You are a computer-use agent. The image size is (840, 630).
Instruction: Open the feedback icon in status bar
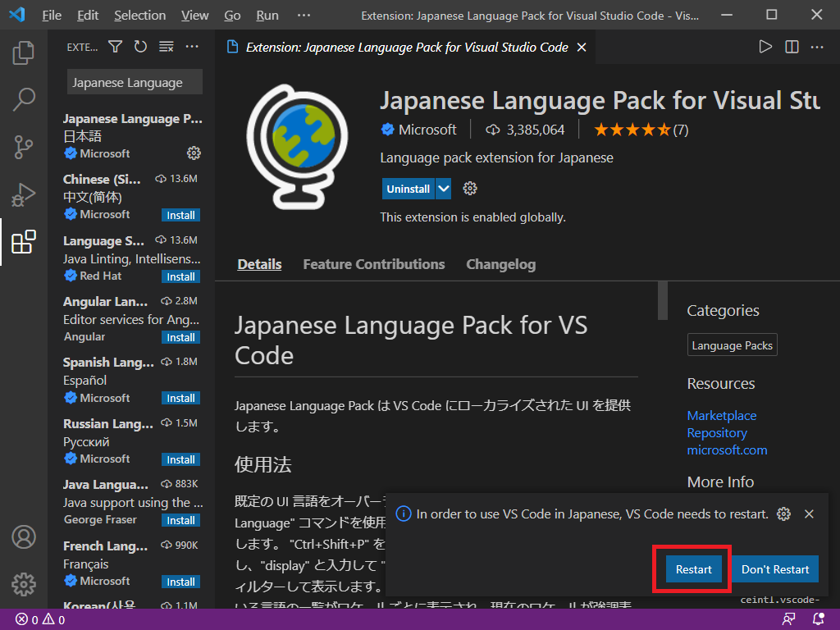(x=788, y=620)
